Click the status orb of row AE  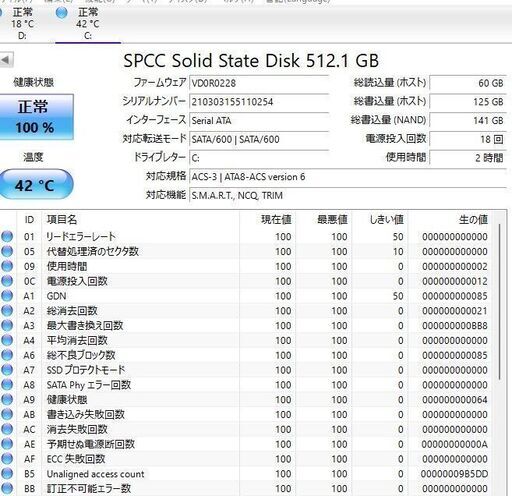pos(7,444)
